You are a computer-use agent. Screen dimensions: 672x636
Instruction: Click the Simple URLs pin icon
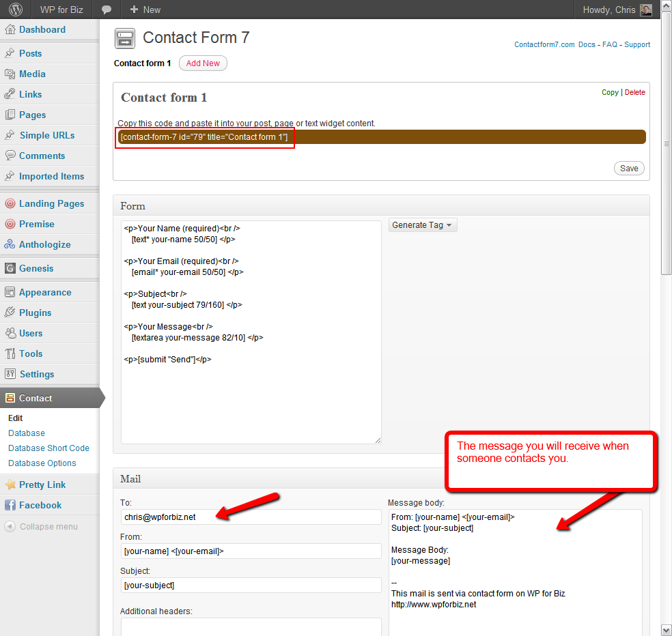tap(10, 135)
